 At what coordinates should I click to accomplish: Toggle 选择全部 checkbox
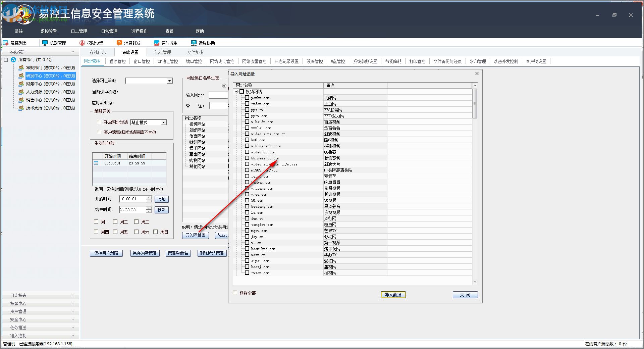[x=235, y=293]
